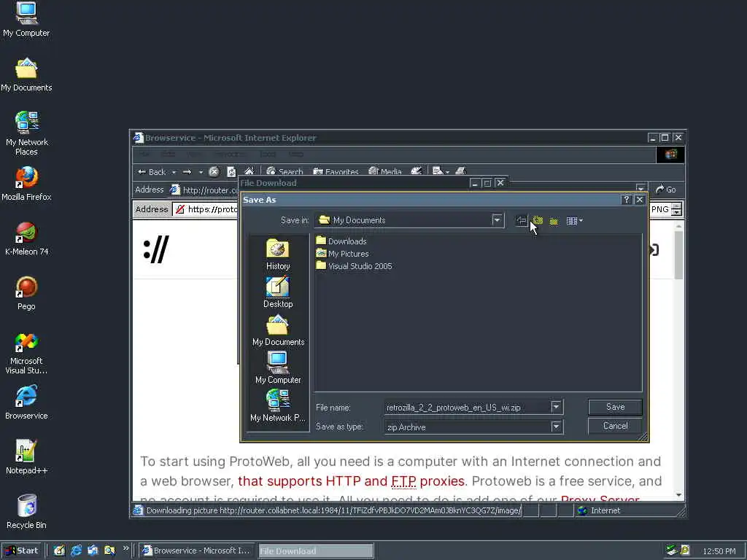Expand the Save in folder dropdown
This screenshot has height=560, width=747.
pos(497,220)
